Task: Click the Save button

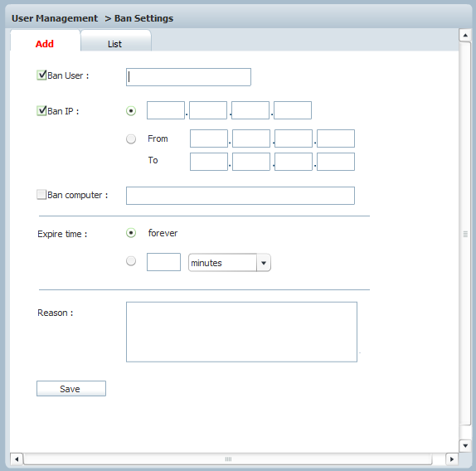Action: pyautogui.click(x=71, y=388)
